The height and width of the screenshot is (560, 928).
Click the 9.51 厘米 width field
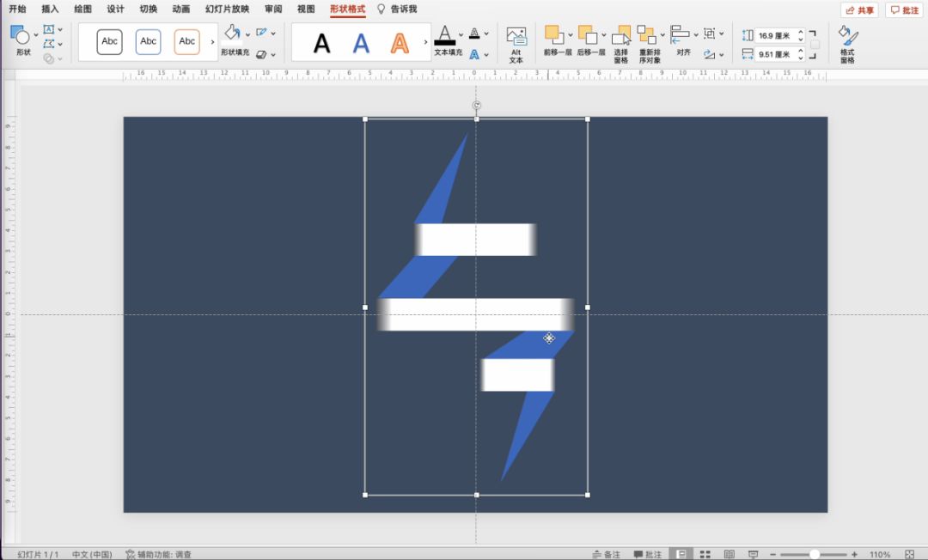(775, 54)
